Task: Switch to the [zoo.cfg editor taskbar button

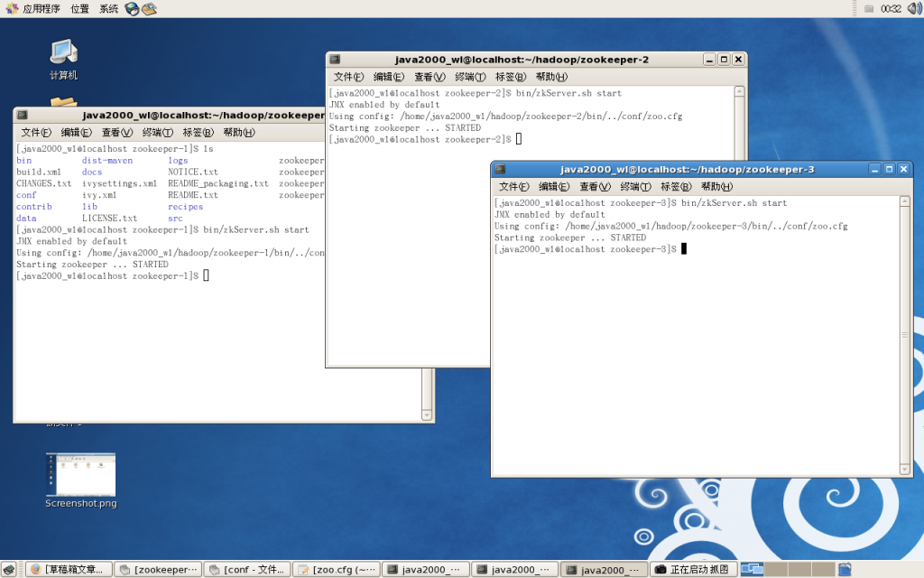Action: click(337, 569)
